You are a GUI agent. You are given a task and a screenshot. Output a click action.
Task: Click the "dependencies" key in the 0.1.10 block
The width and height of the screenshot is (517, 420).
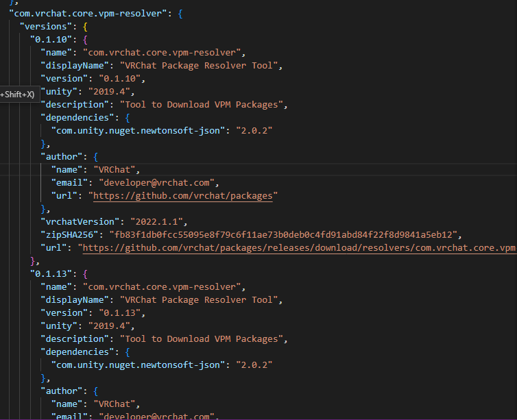[x=77, y=118]
